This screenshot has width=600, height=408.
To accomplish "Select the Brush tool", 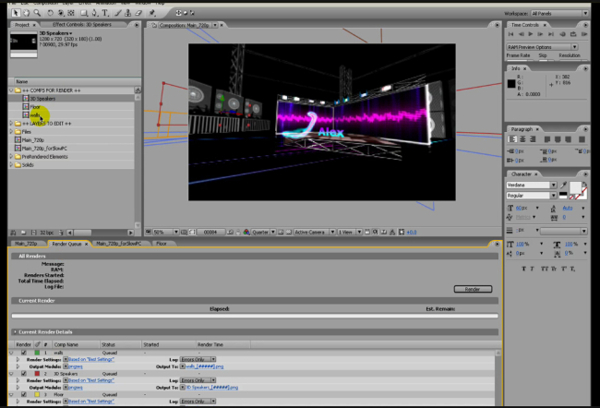I will (x=118, y=13).
